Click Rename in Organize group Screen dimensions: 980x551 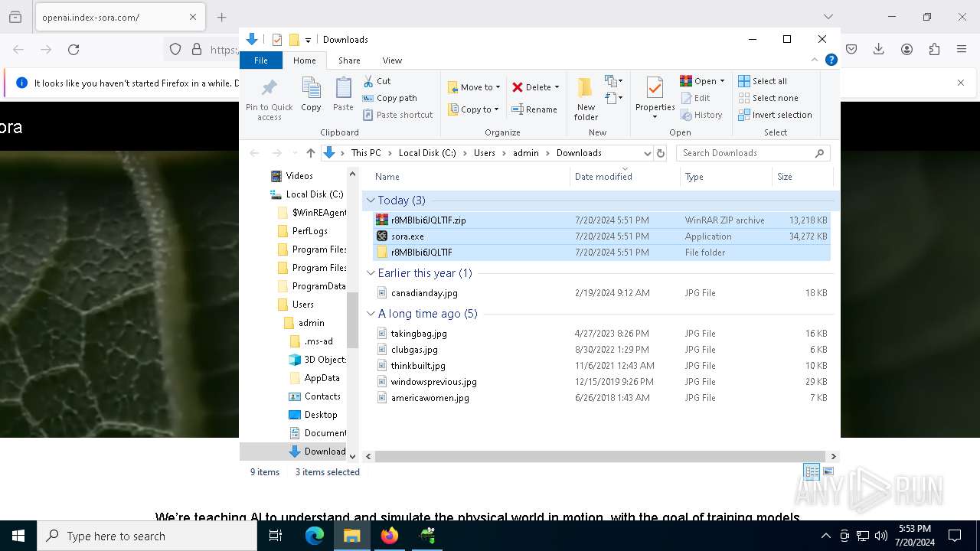[534, 109]
